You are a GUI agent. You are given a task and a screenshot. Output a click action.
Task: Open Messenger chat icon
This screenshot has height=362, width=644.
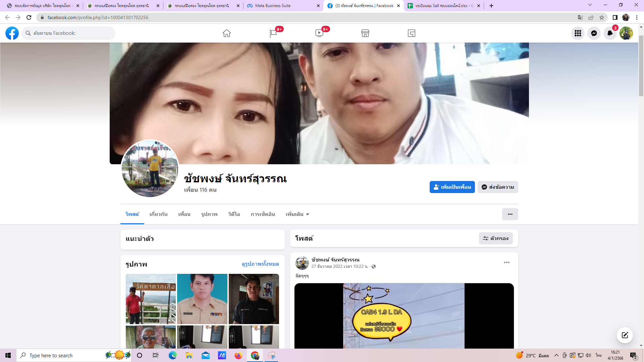(594, 33)
